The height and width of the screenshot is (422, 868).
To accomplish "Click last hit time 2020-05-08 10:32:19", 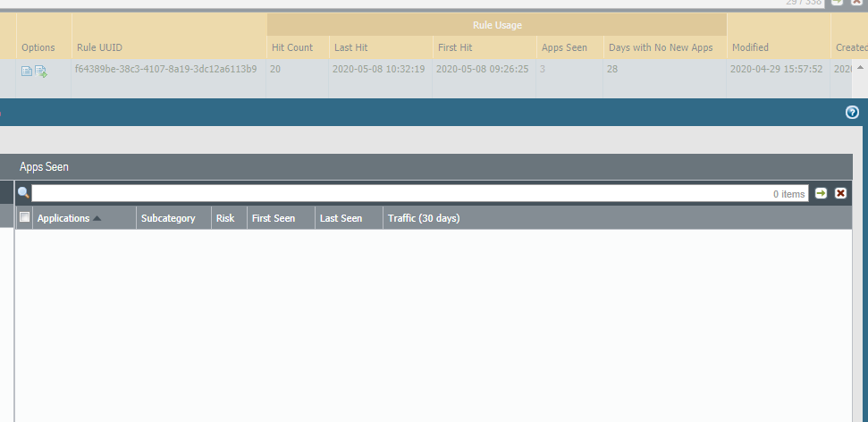I will tap(379, 69).
